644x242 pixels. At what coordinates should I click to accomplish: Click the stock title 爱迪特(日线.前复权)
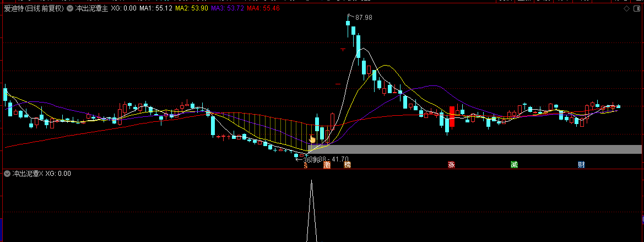click(x=34, y=8)
